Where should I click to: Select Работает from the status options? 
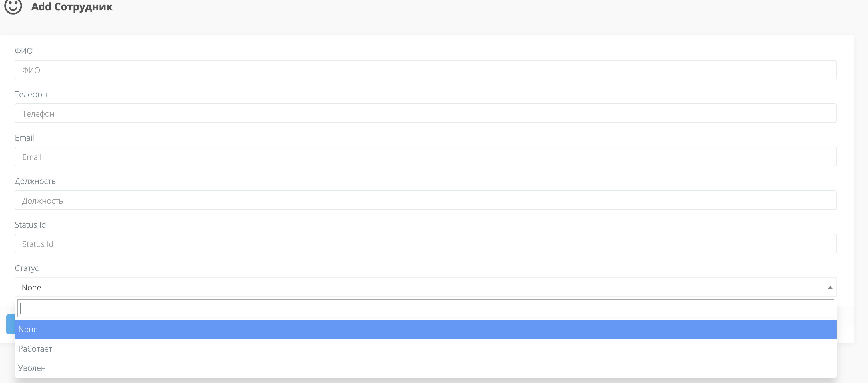pyautogui.click(x=35, y=349)
